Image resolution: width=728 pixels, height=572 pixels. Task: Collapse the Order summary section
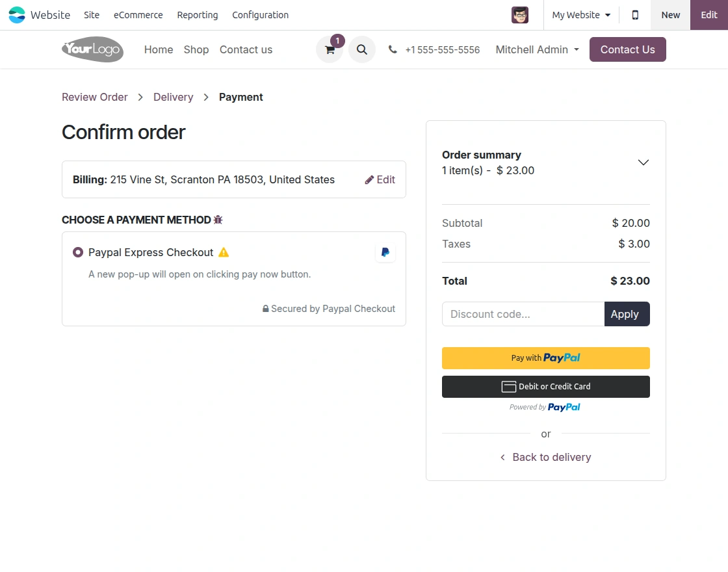(643, 162)
